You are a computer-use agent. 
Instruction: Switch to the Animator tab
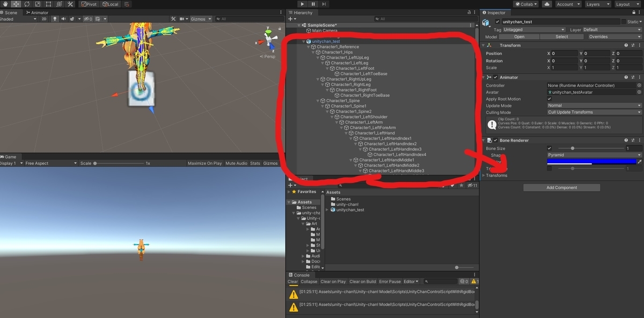[36, 12]
